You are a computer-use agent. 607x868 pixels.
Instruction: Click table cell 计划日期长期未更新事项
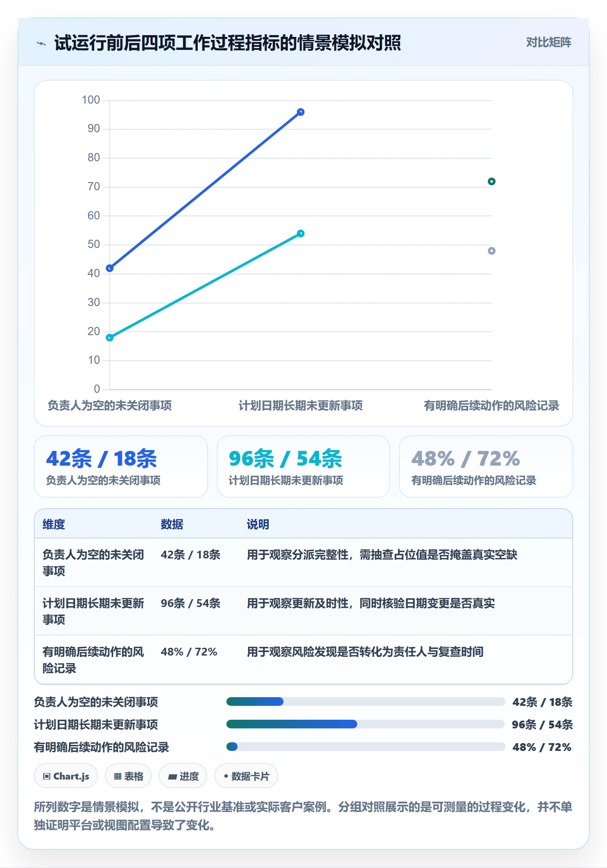93,611
